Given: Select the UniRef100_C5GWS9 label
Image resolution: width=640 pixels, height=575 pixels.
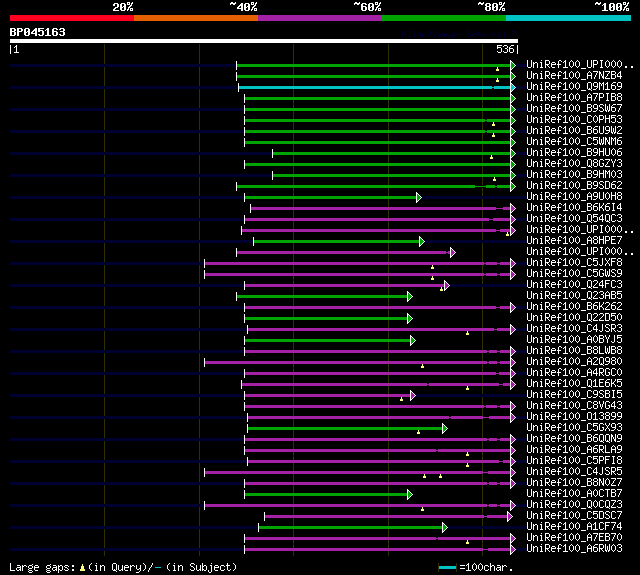Looking at the screenshot, I should tap(574, 274).
